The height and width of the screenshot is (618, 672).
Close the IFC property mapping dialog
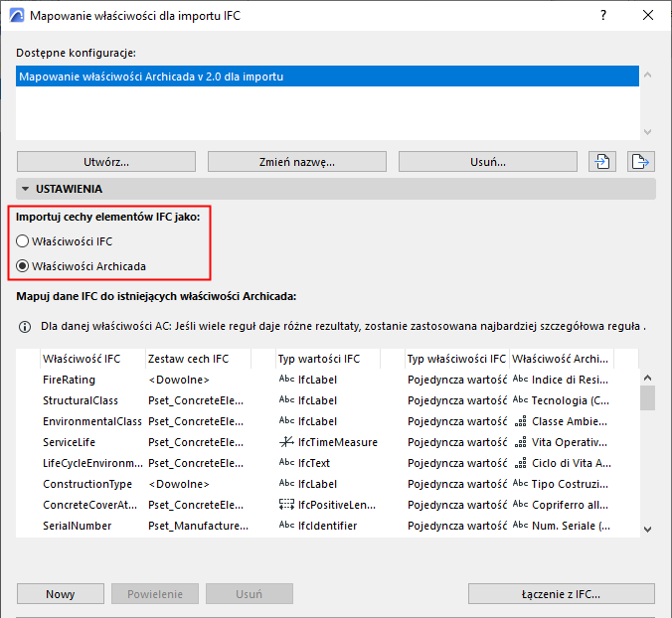point(648,16)
